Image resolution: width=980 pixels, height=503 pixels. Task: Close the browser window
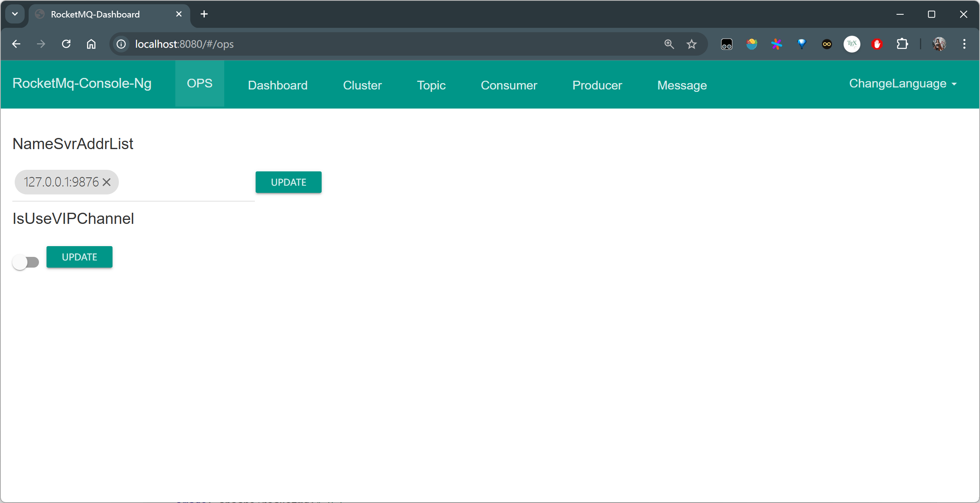[964, 14]
